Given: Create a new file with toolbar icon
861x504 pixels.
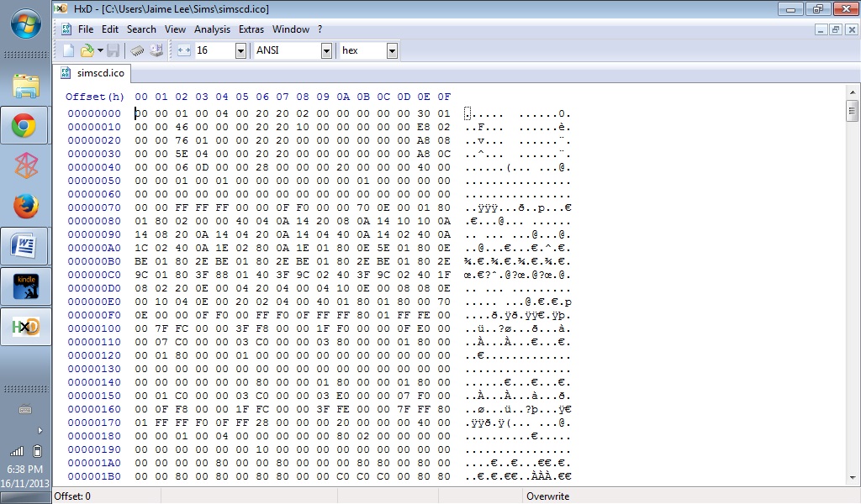Looking at the screenshot, I should click(x=69, y=50).
